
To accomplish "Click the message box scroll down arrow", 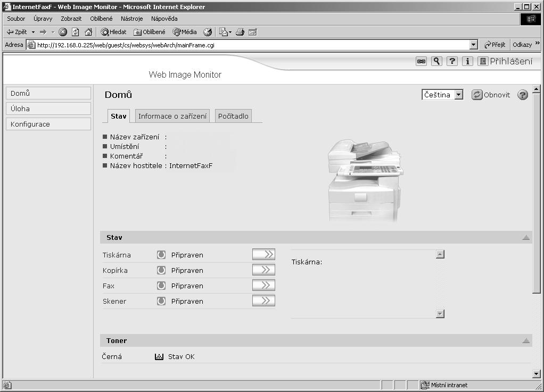I will point(440,314).
